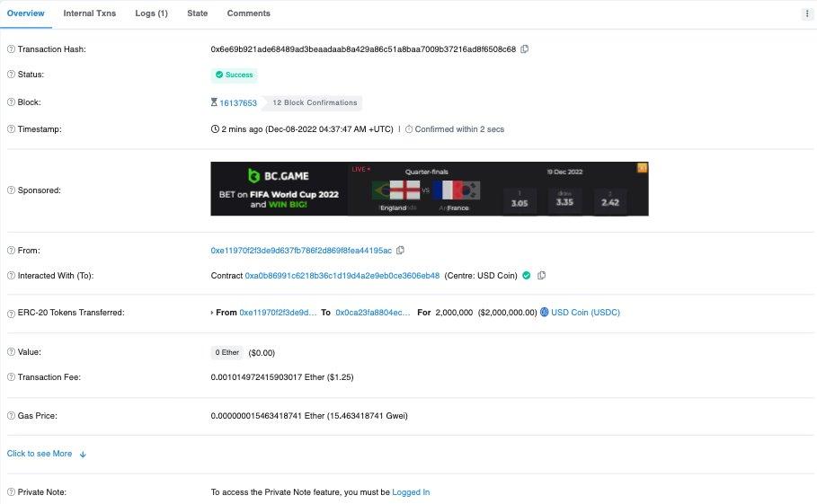Switch to the Overview tab

click(25, 13)
